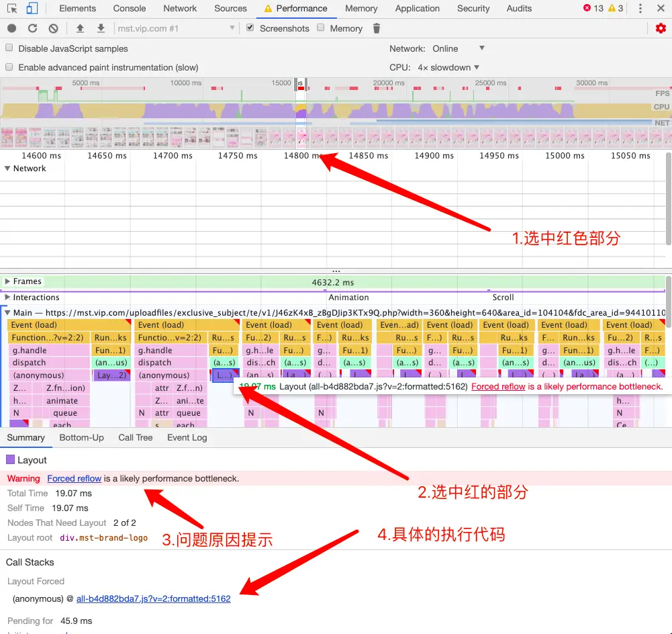Image resolution: width=672 pixels, height=634 pixels.
Task: Select the inspect element picker icon
Action: [x=12, y=8]
